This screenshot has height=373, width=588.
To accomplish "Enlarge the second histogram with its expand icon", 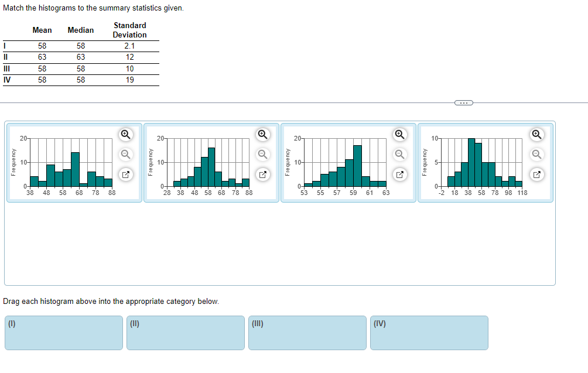I will (x=262, y=174).
